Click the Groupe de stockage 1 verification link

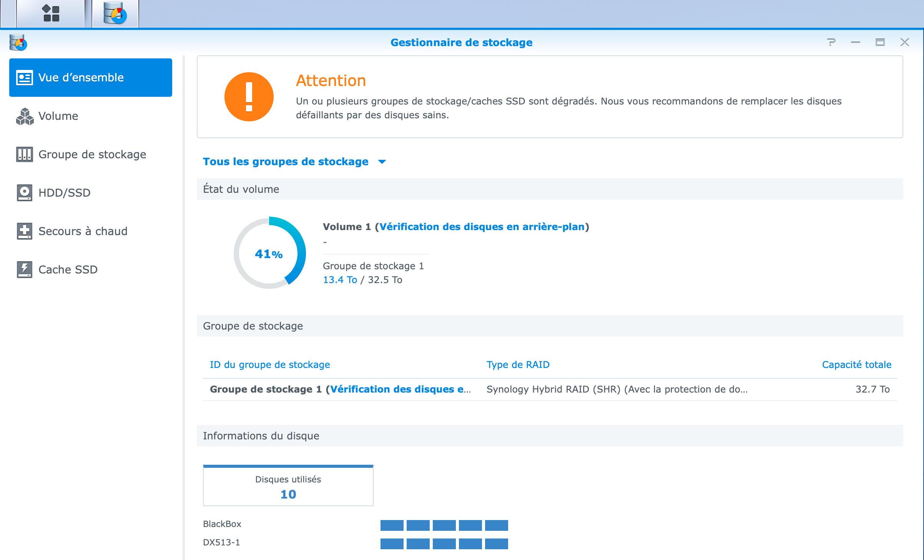(400, 389)
